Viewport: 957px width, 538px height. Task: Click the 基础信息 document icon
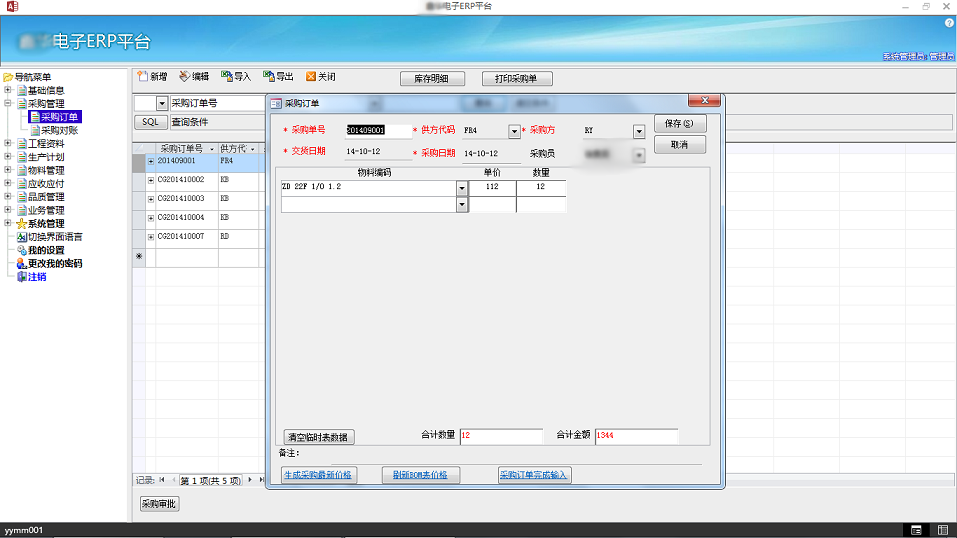tap(22, 90)
